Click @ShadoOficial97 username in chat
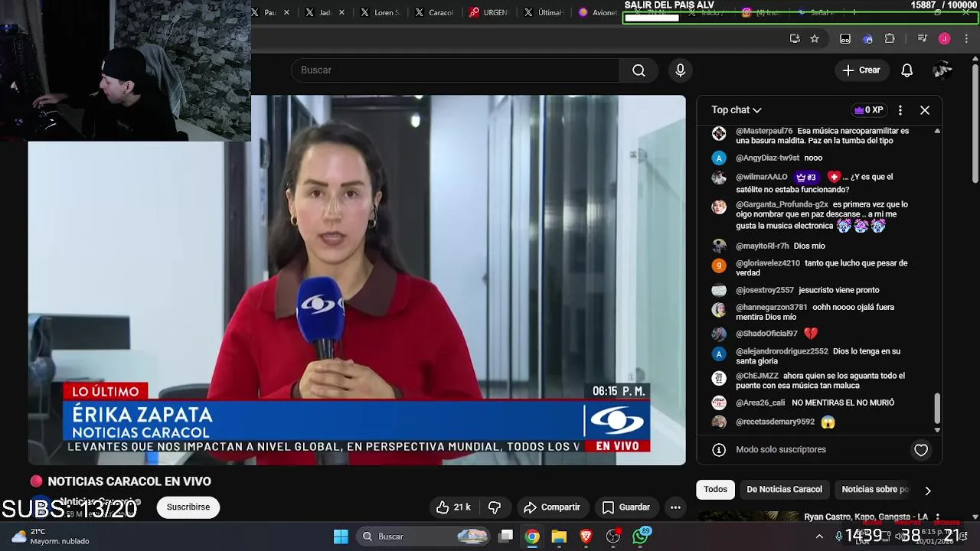The width and height of the screenshot is (980, 551). tap(766, 334)
